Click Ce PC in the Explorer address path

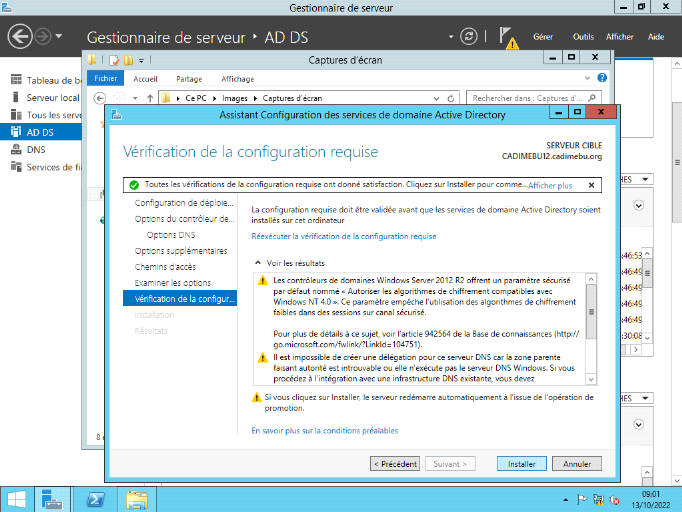[196, 98]
